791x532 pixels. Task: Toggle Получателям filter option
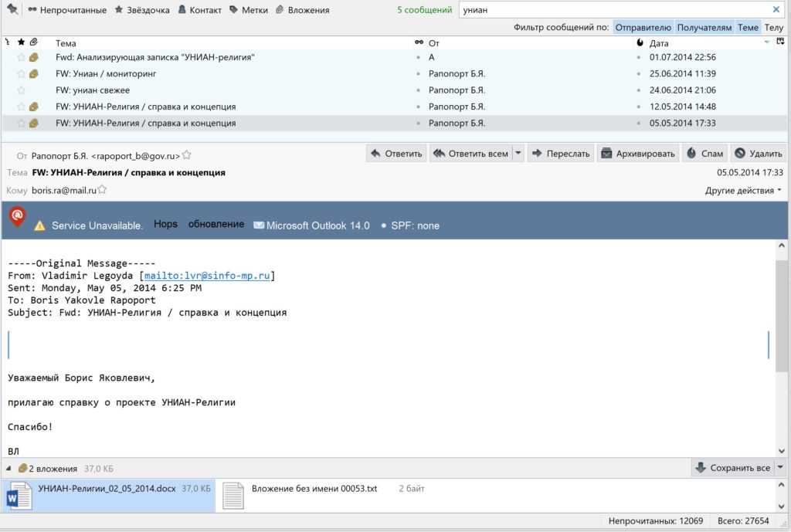pyautogui.click(x=704, y=27)
